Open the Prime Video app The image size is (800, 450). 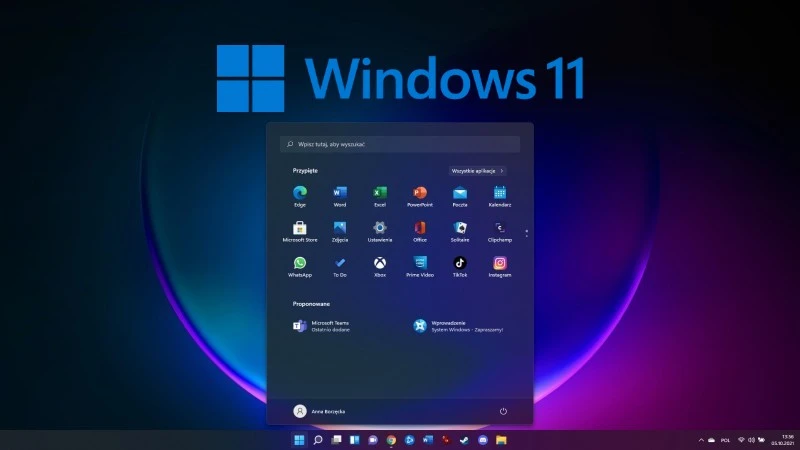click(420, 267)
